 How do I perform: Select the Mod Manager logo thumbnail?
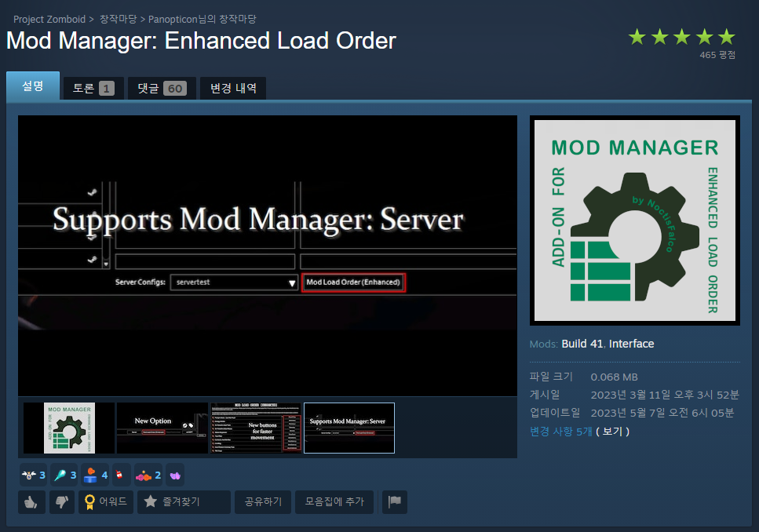click(x=69, y=428)
